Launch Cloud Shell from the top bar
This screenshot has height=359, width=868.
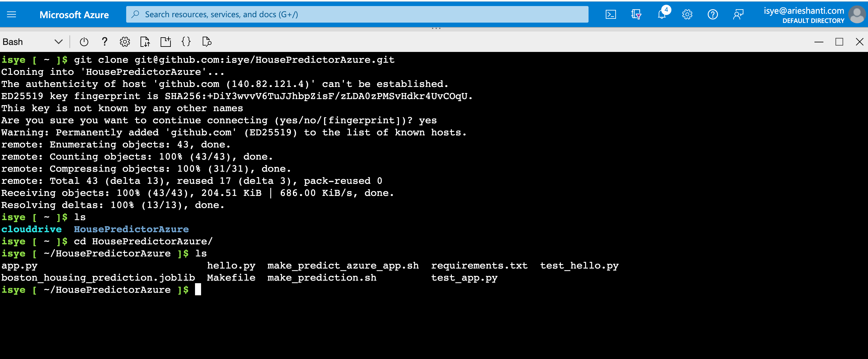pos(611,14)
